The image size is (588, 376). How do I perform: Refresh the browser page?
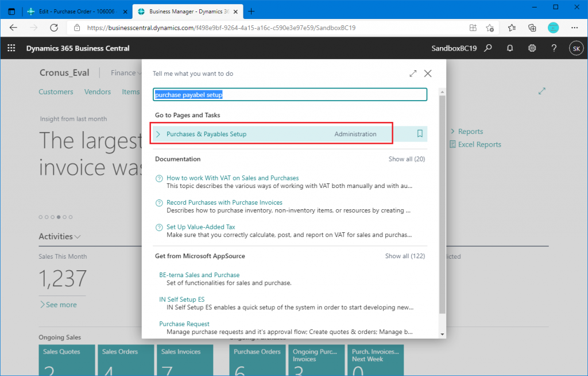click(54, 28)
